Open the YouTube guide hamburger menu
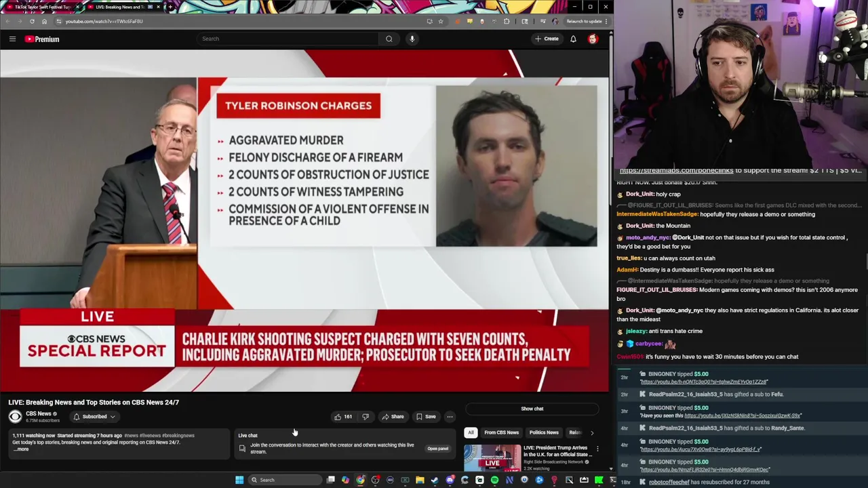This screenshot has width=868, height=488. click(x=12, y=39)
